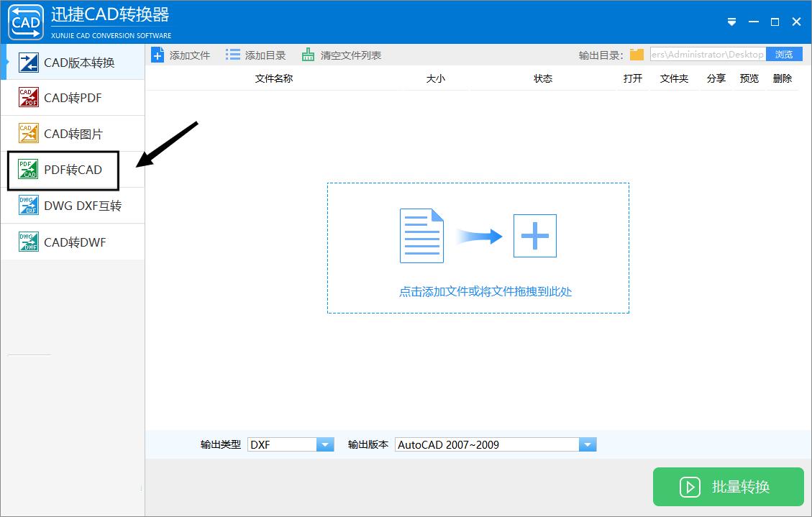This screenshot has height=517, width=812.
Task: Click the 添加文件 add file icon
Action: [158, 54]
